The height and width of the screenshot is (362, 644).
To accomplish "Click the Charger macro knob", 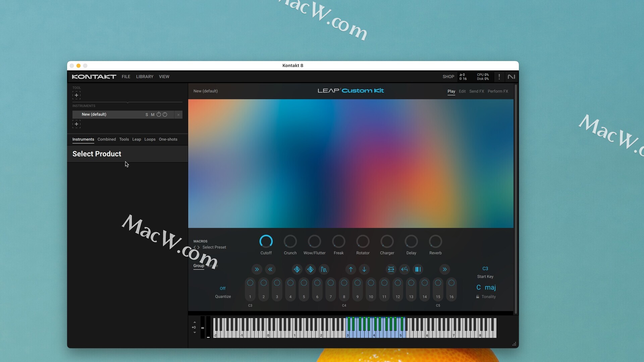I will click(x=387, y=241).
